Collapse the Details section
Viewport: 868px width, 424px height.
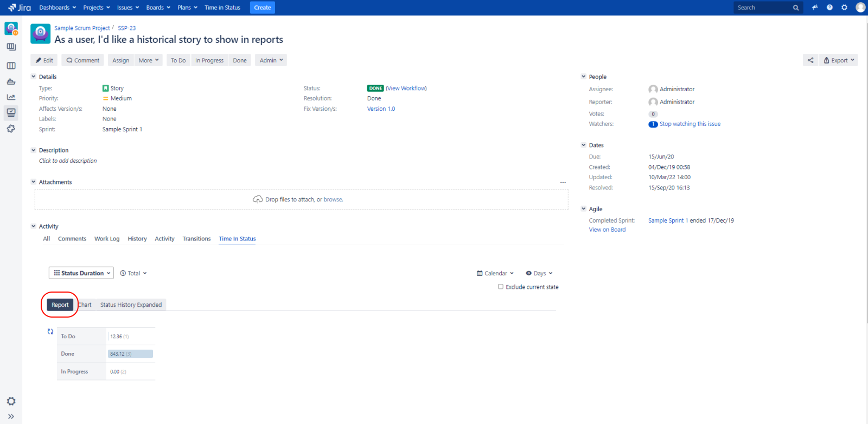point(34,77)
